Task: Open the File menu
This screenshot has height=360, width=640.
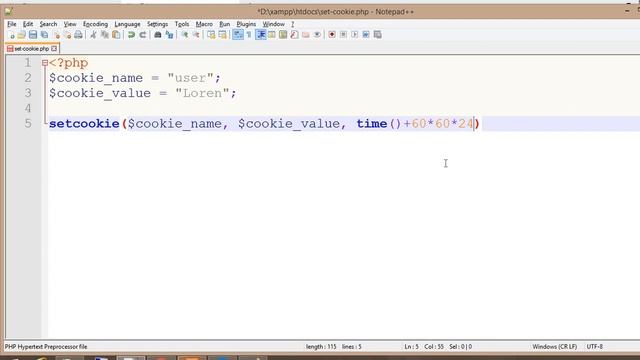Action: point(11,24)
